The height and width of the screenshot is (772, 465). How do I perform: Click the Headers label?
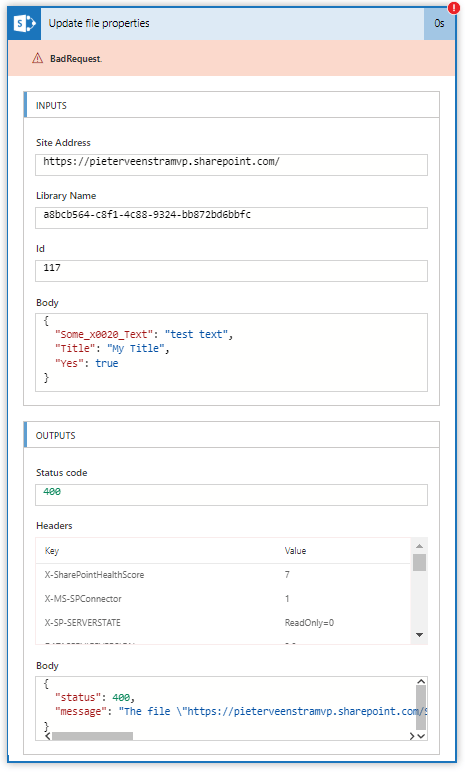tap(54, 525)
